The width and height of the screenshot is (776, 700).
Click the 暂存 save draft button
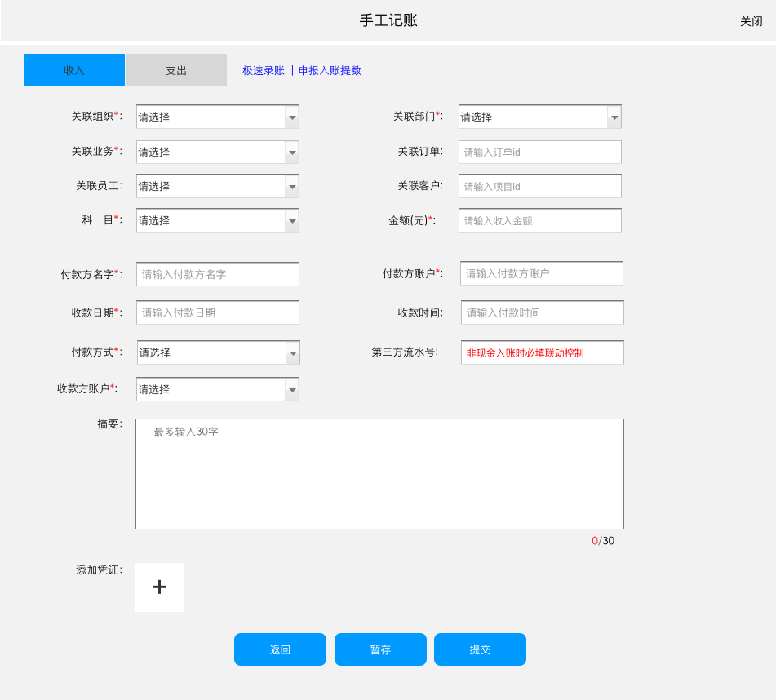tap(380, 649)
